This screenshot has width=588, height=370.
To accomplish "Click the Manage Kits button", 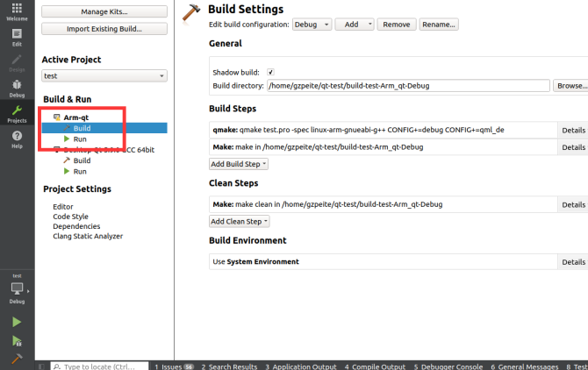I will 104,12.
